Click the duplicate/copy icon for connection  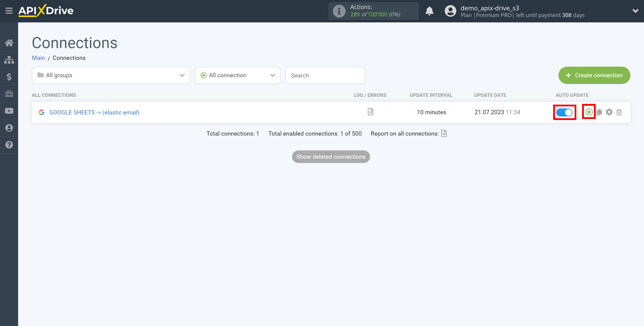pos(599,112)
